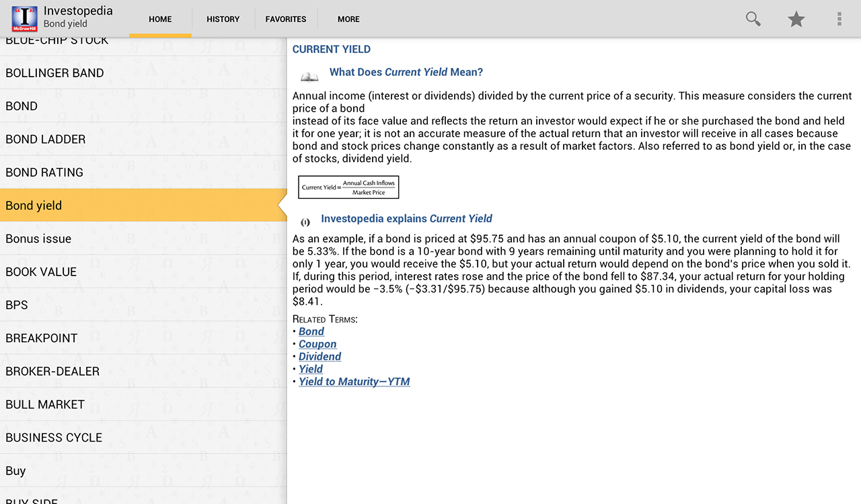
Task: Tap the RELATED TERMS label
Action: pyautogui.click(x=325, y=319)
